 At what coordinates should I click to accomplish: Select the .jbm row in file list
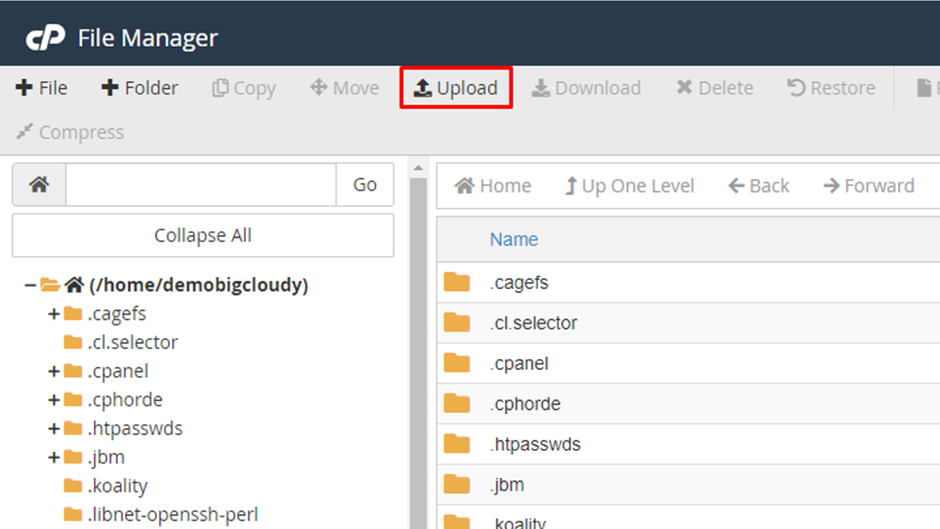click(688, 485)
